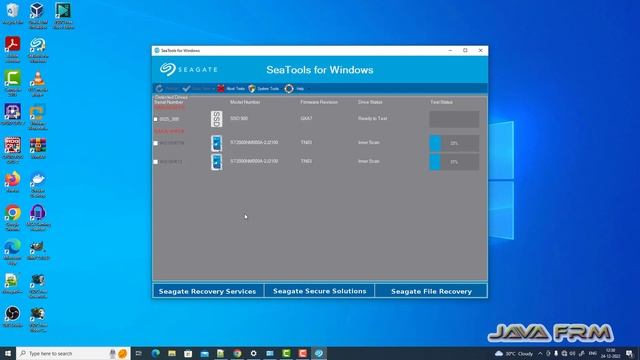Click the Abort Tests red icon
Image resolution: width=640 pixels, height=360 pixels.
[221, 89]
